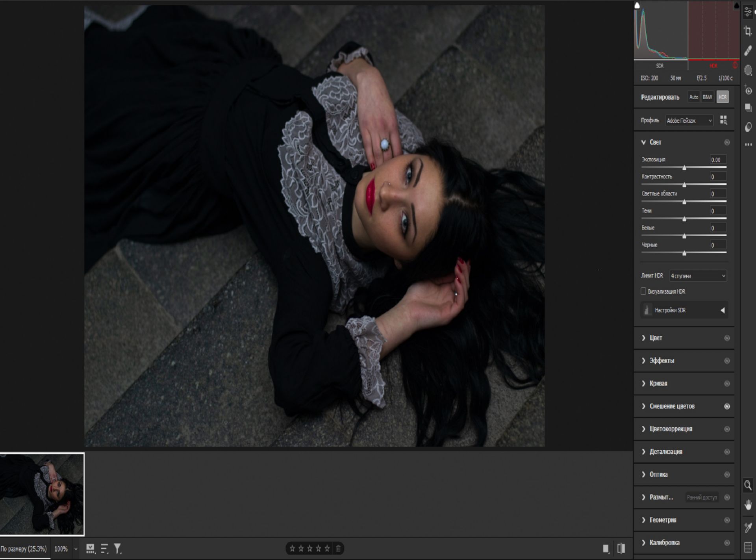The height and width of the screenshot is (560, 756).
Task: Collapse the Свет panel
Action: pyautogui.click(x=643, y=142)
